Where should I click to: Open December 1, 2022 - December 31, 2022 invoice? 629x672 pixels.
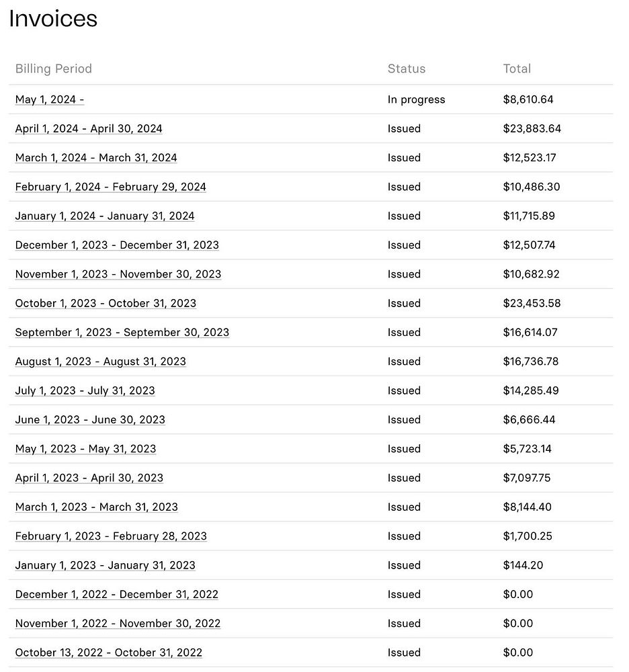click(116, 595)
